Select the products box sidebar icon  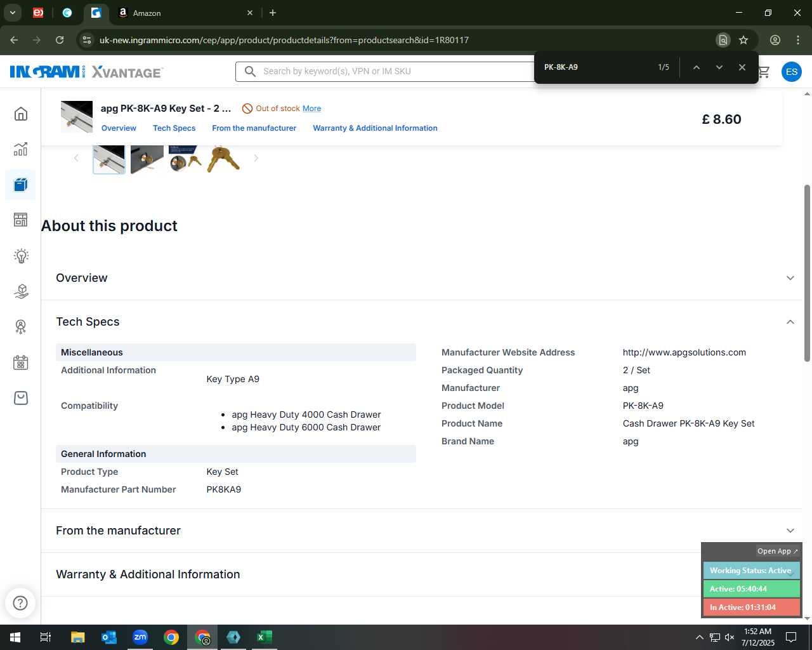tap(21, 185)
